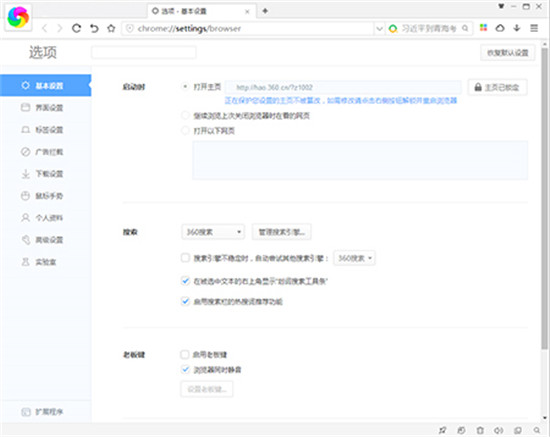Screen dimensions: 550x437
Task: Click the speaker sound icon in the status bar
Action: (498, 430)
